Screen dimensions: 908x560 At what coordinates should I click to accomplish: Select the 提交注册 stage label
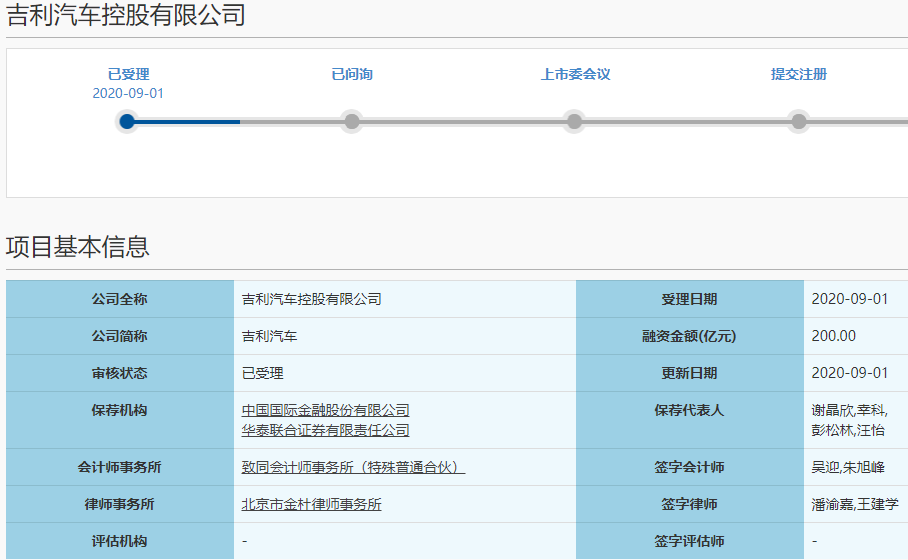click(x=798, y=74)
